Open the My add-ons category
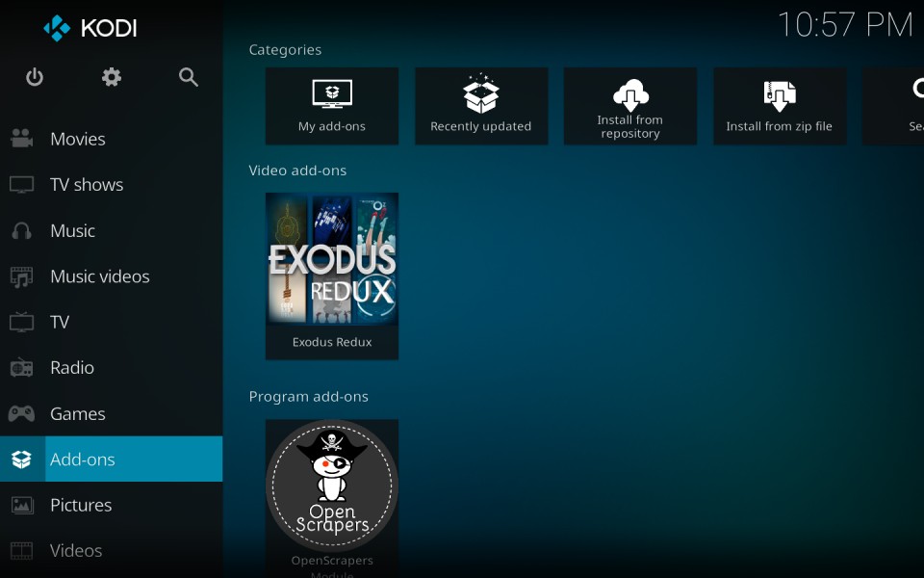924x578 pixels. [x=332, y=106]
